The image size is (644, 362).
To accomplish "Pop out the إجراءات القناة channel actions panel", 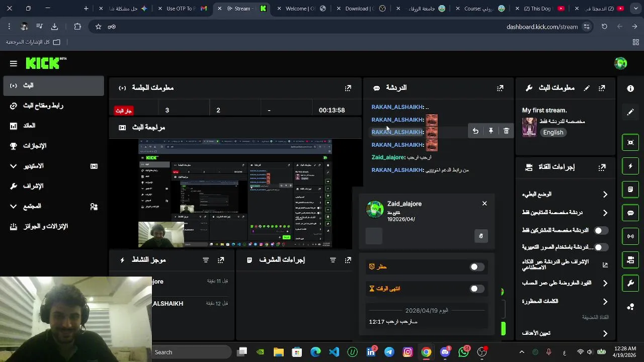I will pyautogui.click(x=602, y=167).
